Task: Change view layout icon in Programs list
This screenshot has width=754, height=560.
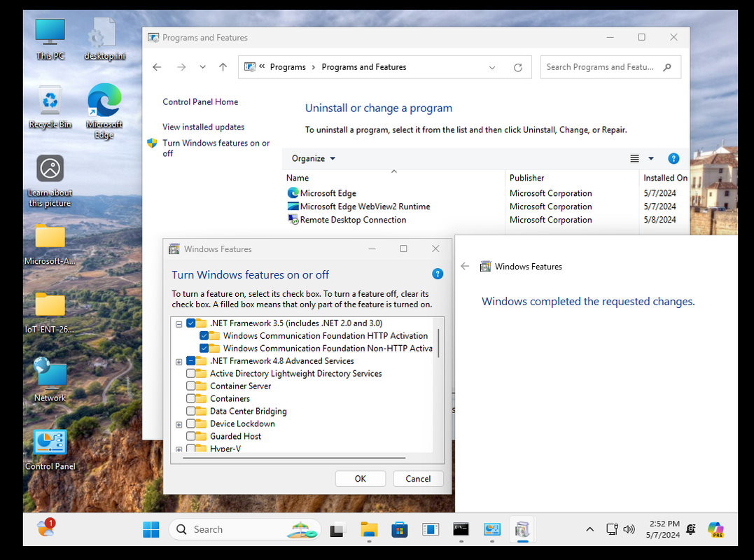Action: point(635,159)
